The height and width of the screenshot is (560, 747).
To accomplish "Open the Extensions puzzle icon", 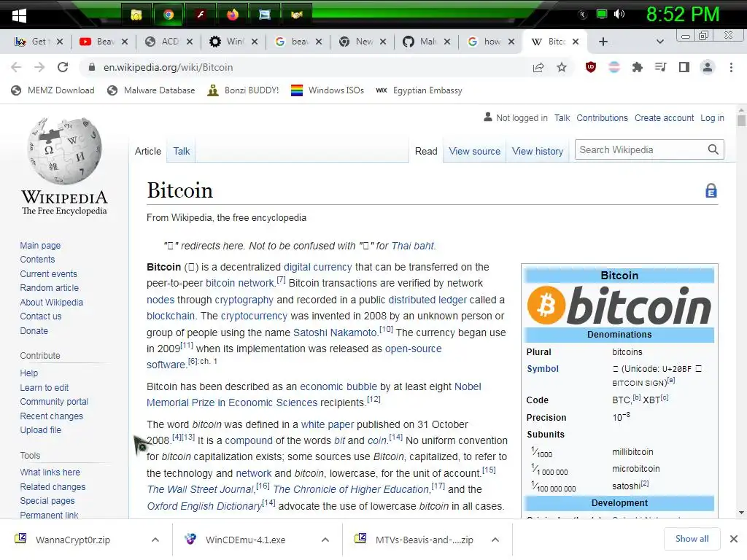I will (x=638, y=67).
